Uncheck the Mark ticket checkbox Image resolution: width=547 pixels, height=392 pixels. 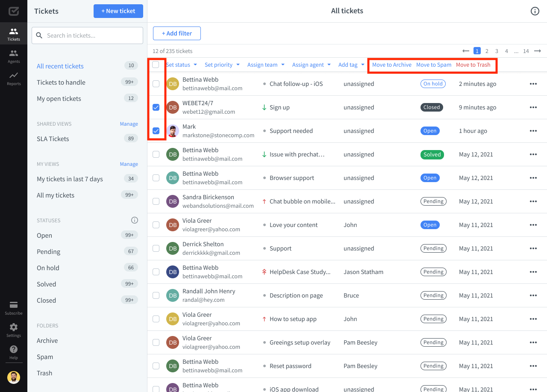(x=156, y=131)
